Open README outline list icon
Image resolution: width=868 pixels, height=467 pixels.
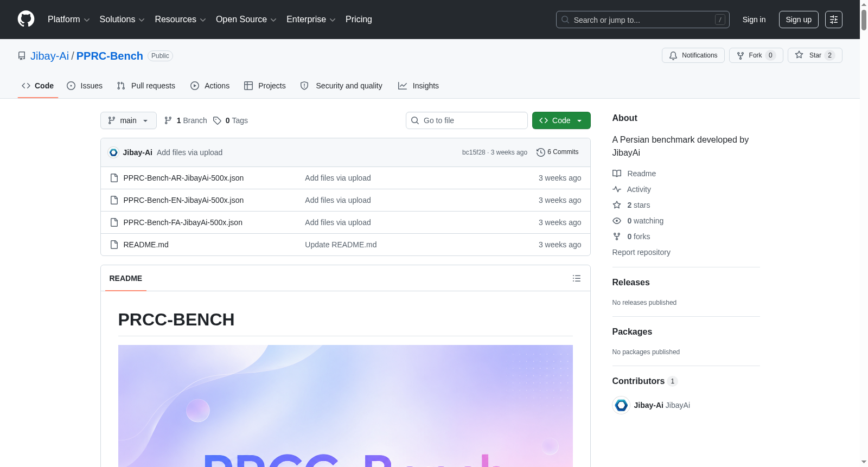click(x=577, y=278)
